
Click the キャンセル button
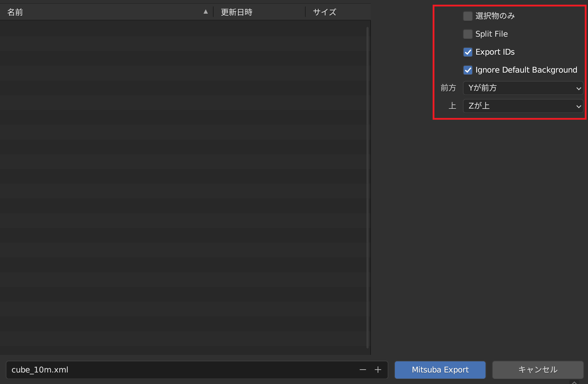tap(538, 370)
